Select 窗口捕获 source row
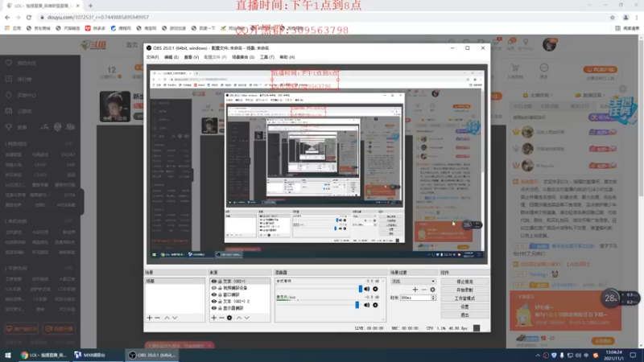This screenshot has width=644, height=362. click(x=240, y=294)
